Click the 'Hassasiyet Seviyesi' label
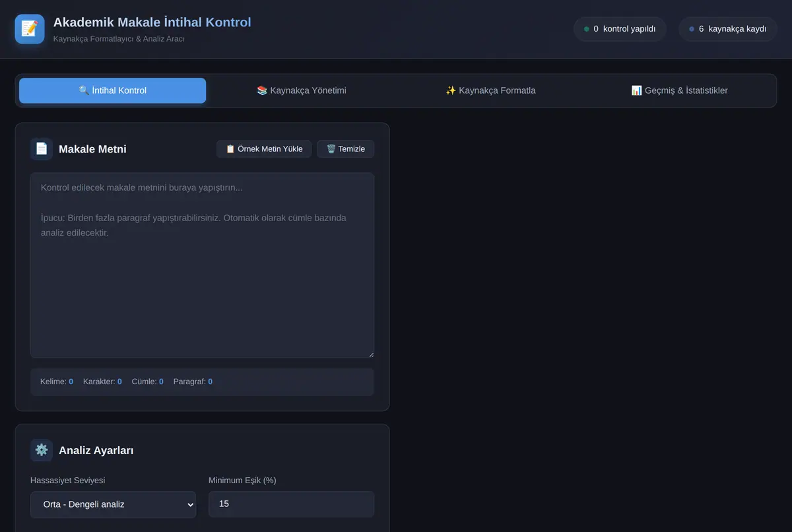Screen dimensions: 792x532 [68, 480]
